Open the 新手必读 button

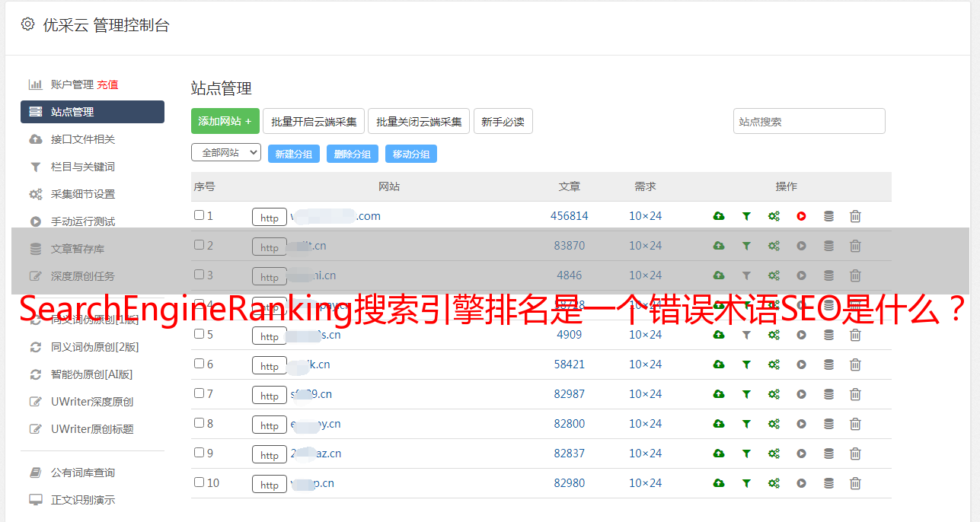coord(503,121)
